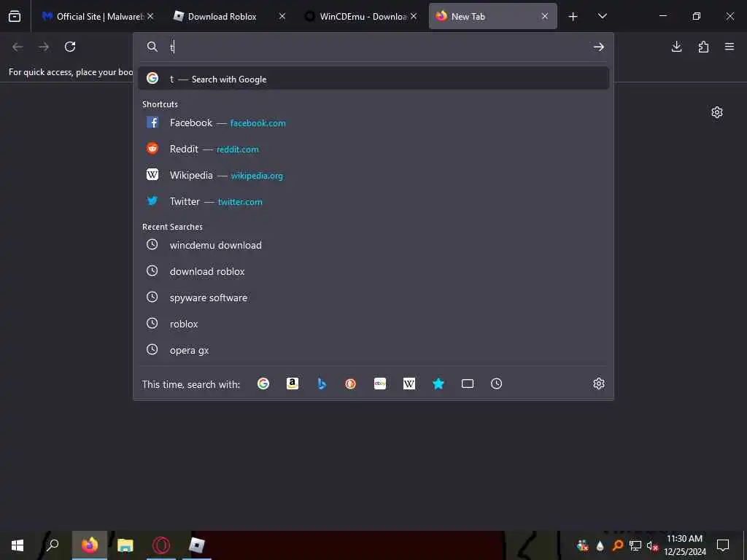Close the WinCDEmu tab
747x560 pixels.
(x=414, y=16)
